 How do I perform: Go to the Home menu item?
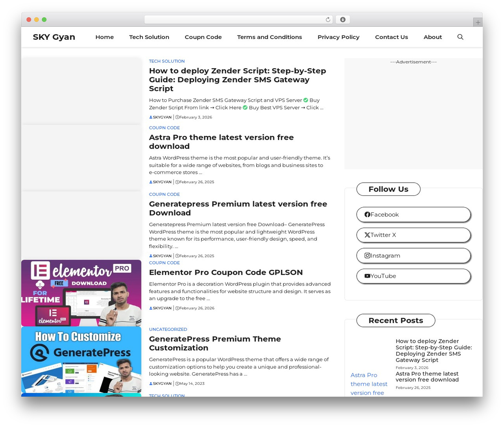pos(104,37)
